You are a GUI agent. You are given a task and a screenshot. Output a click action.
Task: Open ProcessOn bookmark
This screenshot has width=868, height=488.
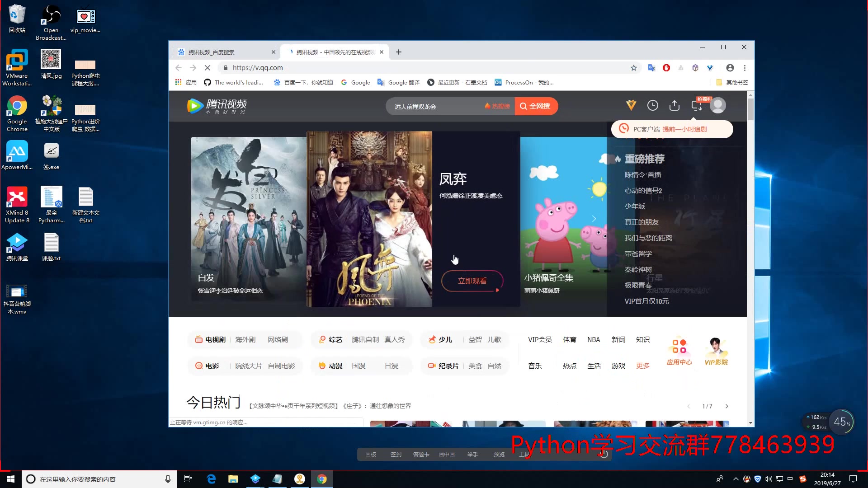[x=524, y=82]
